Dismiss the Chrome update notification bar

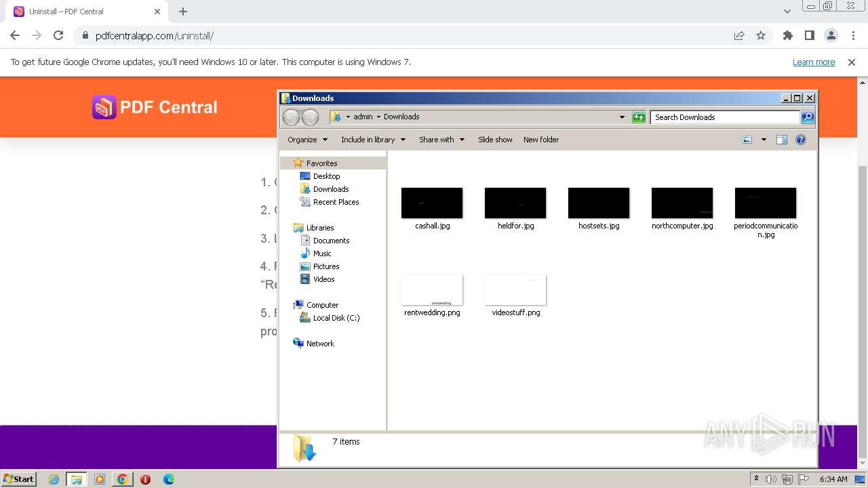[852, 62]
